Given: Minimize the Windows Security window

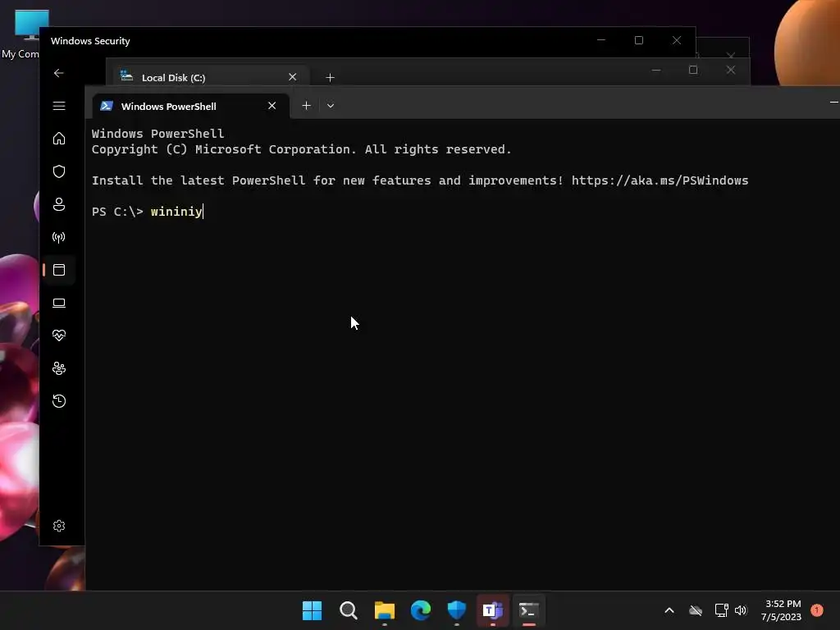Looking at the screenshot, I should click(x=601, y=40).
